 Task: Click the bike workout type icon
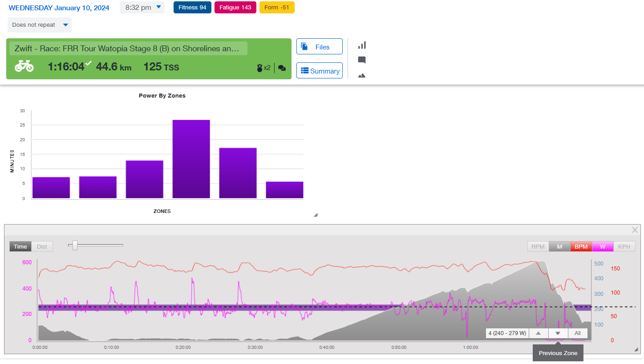click(24, 66)
